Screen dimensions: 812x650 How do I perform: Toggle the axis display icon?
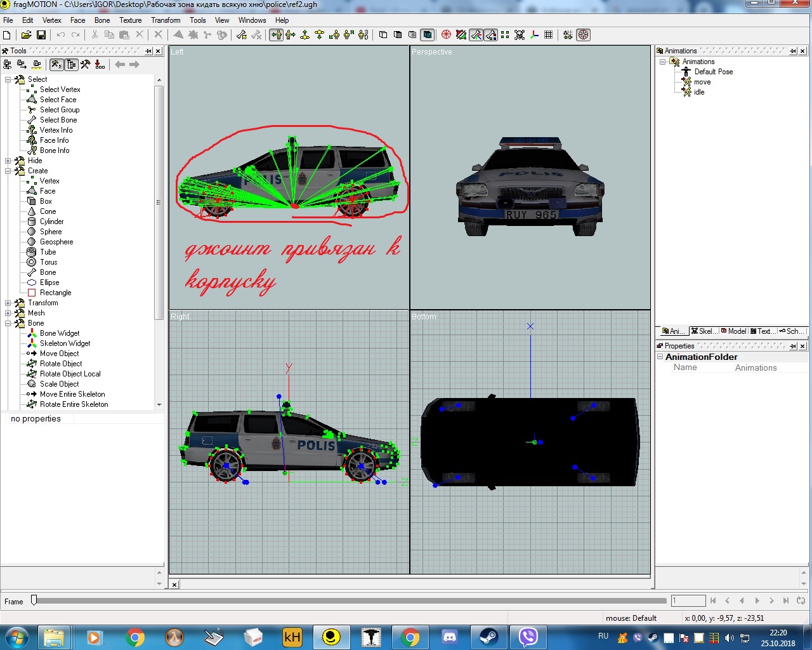click(x=534, y=35)
